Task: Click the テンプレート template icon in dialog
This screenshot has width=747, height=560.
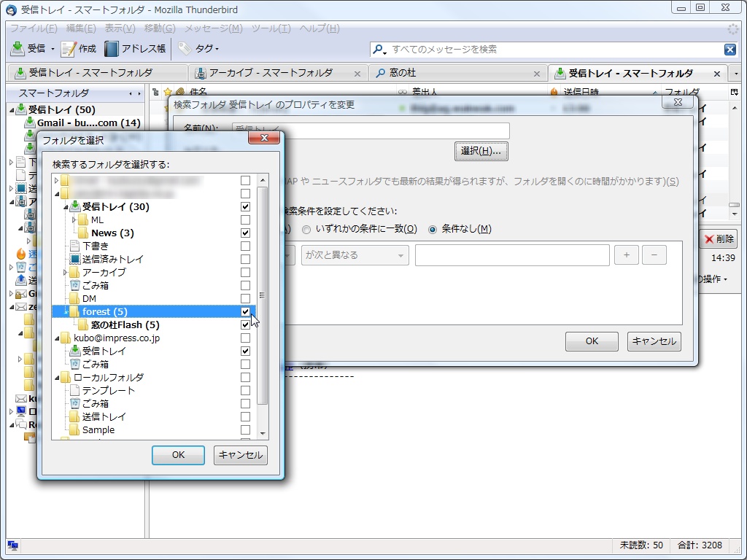Action: tap(74, 391)
